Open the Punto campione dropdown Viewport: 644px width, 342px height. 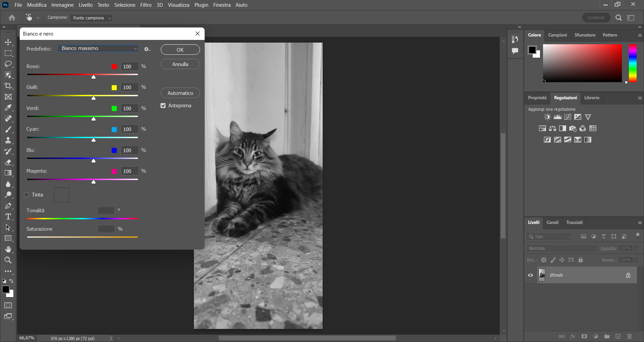tap(91, 18)
